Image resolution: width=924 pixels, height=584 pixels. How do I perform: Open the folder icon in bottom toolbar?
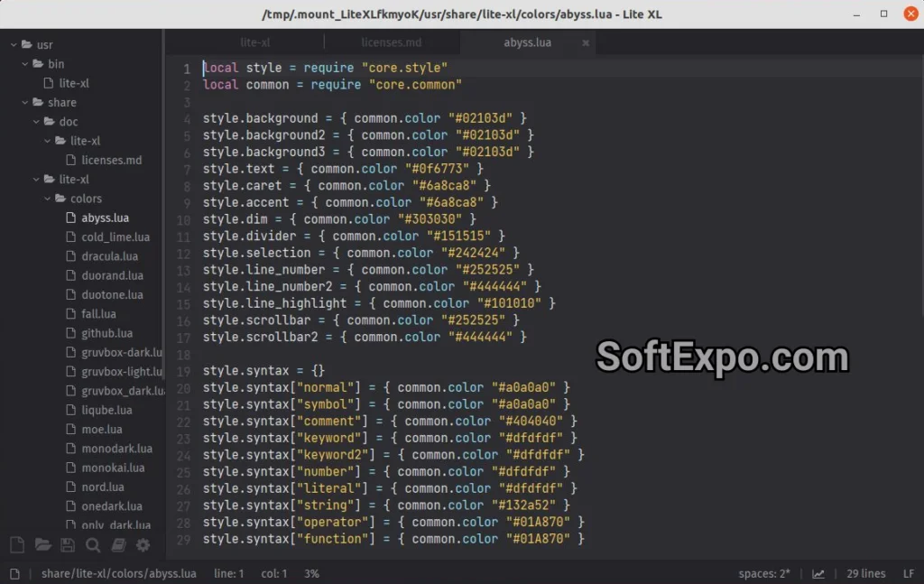[x=43, y=545]
